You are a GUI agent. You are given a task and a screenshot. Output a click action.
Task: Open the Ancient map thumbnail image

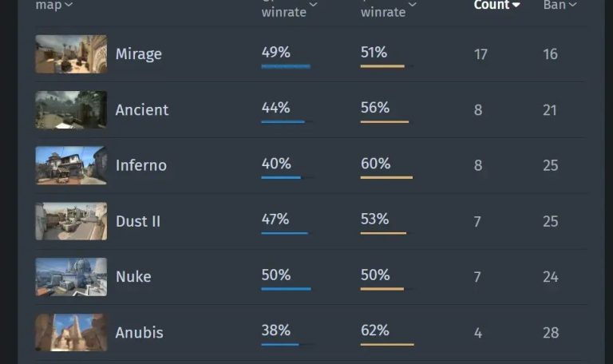coord(71,109)
